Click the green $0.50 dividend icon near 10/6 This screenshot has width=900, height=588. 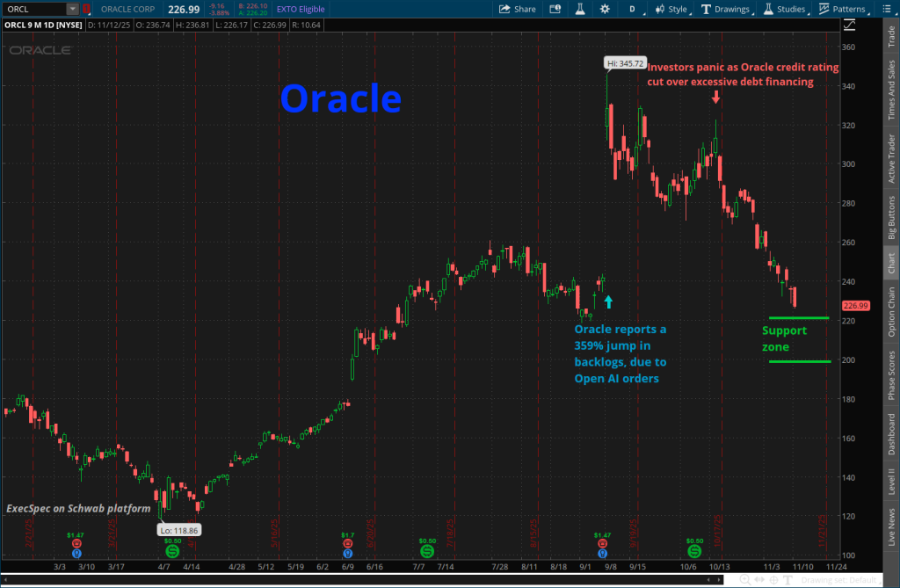pyautogui.click(x=694, y=551)
